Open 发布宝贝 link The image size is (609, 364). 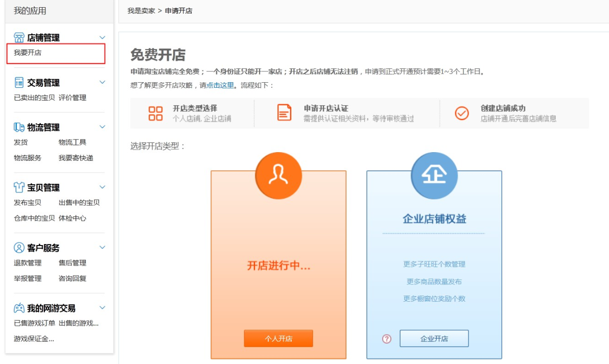coord(28,203)
